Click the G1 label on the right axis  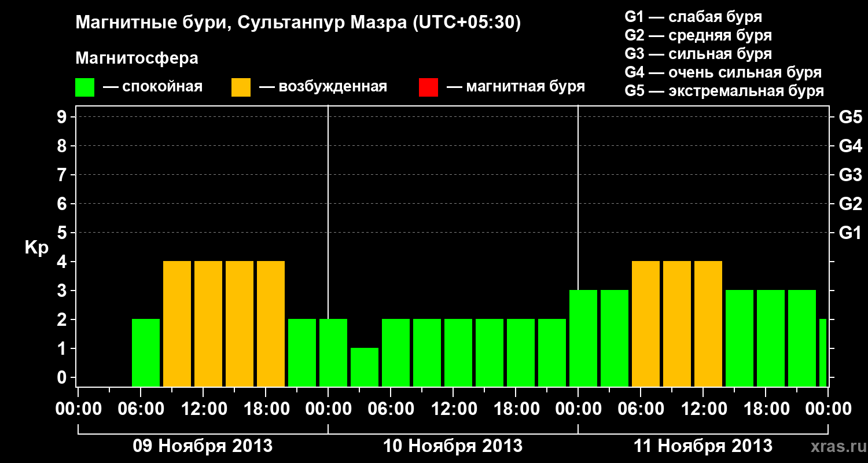850,233
